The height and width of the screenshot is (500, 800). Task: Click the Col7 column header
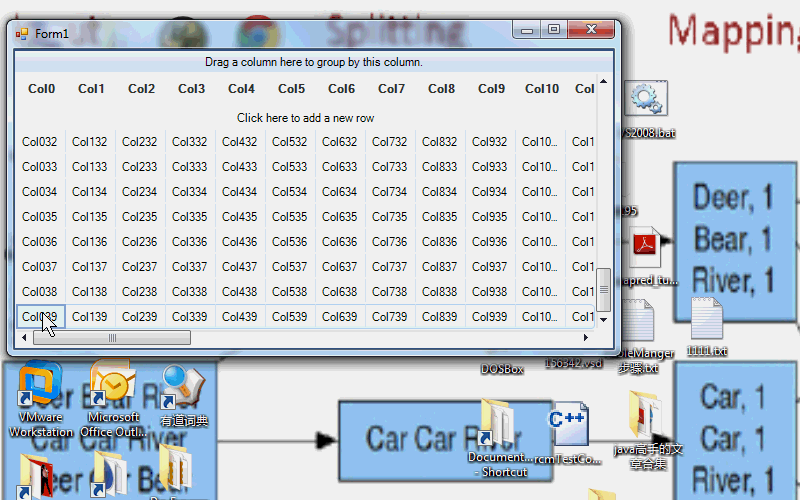(391, 89)
